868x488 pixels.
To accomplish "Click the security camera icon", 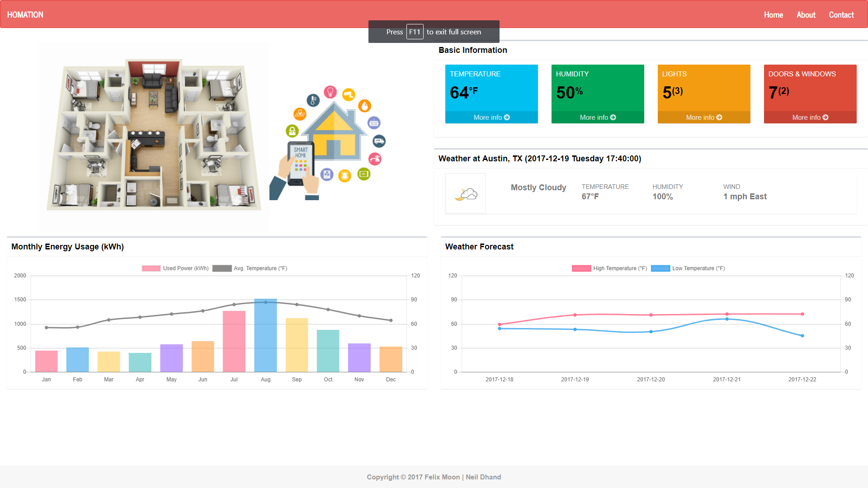I will tap(349, 94).
